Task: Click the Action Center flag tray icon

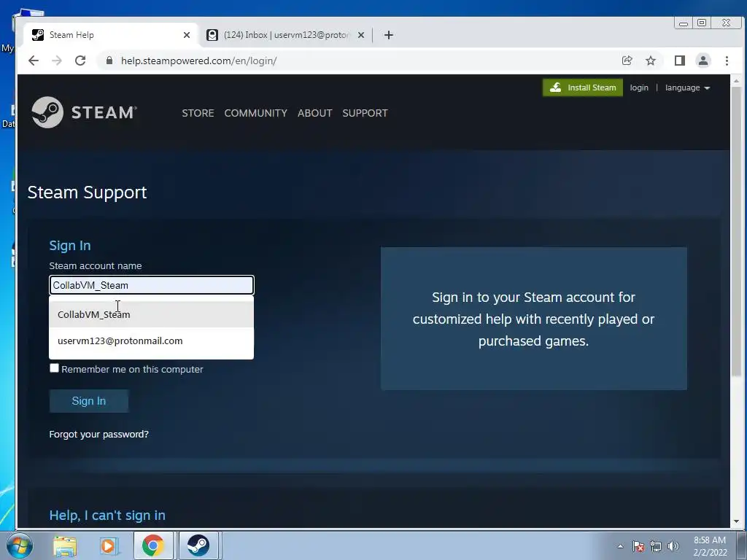Action: pos(638,546)
